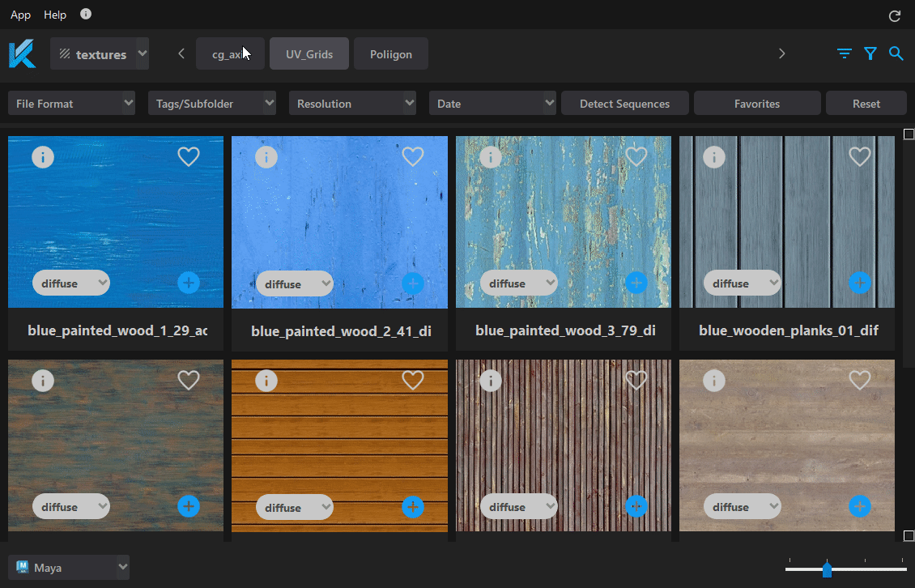915x588 pixels.
Task: Open diffuse map dropdown on blue_painted_wood_1_29
Action: click(71, 283)
